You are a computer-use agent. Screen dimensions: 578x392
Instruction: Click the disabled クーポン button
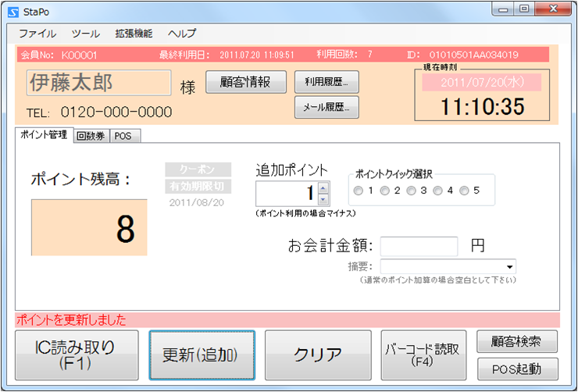tap(198, 169)
